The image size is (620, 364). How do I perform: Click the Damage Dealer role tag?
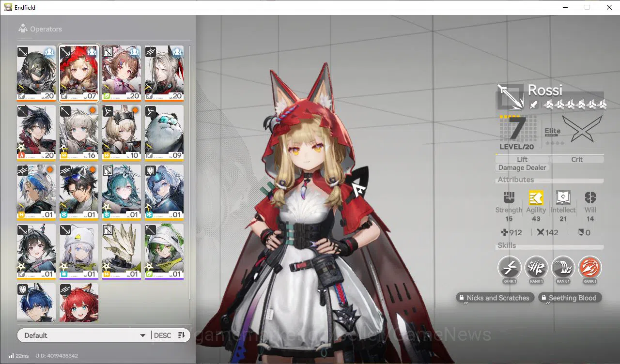(x=522, y=167)
